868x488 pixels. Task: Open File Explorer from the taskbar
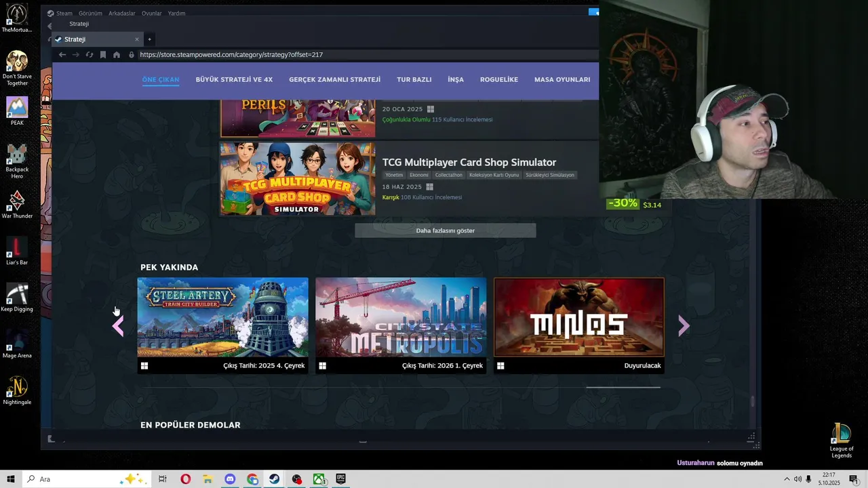pos(208,479)
